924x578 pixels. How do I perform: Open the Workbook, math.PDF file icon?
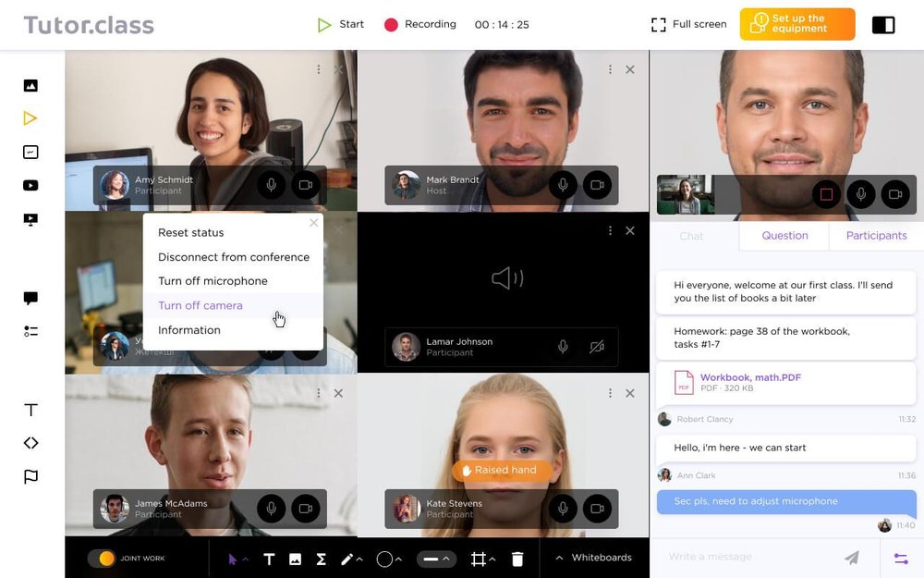click(684, 382)
